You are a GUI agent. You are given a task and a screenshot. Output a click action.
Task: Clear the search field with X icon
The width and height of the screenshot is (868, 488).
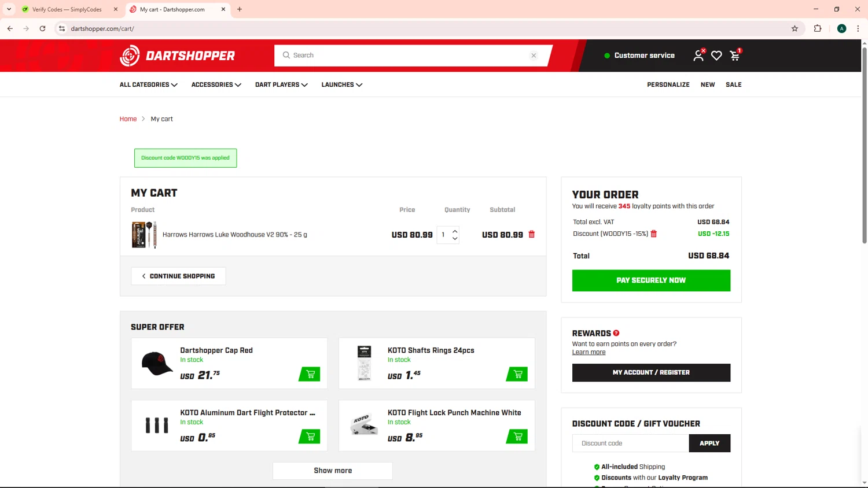pyautogui.click(x=534, y=56)
